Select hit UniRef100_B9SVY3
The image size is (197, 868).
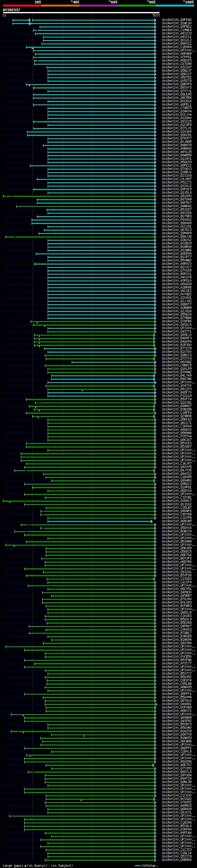pos(177,88)
